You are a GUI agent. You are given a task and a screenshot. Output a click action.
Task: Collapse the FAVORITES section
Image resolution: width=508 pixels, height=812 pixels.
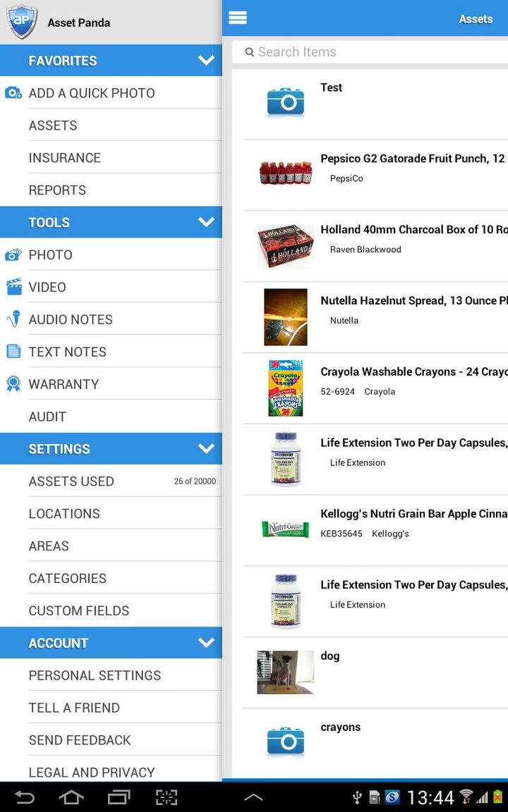point(206,60)
